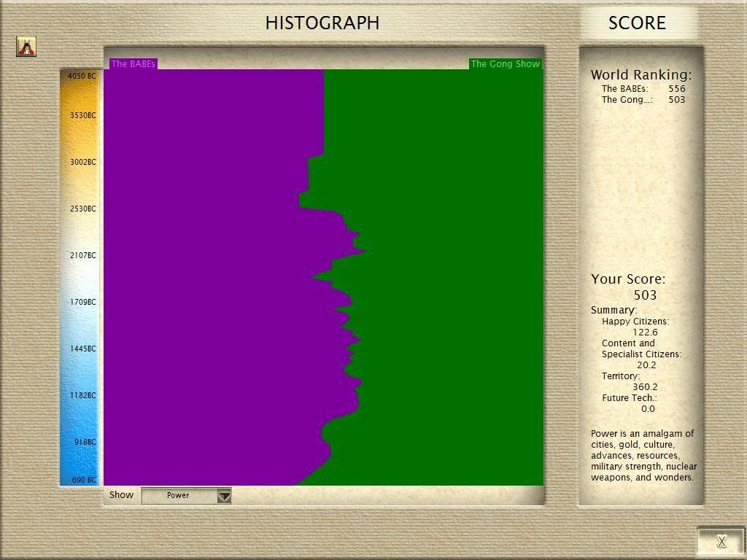The height and width of the screenshot is (560, 747).
Task: Click the 1445BC timeline label
Action: pos(83,349)
